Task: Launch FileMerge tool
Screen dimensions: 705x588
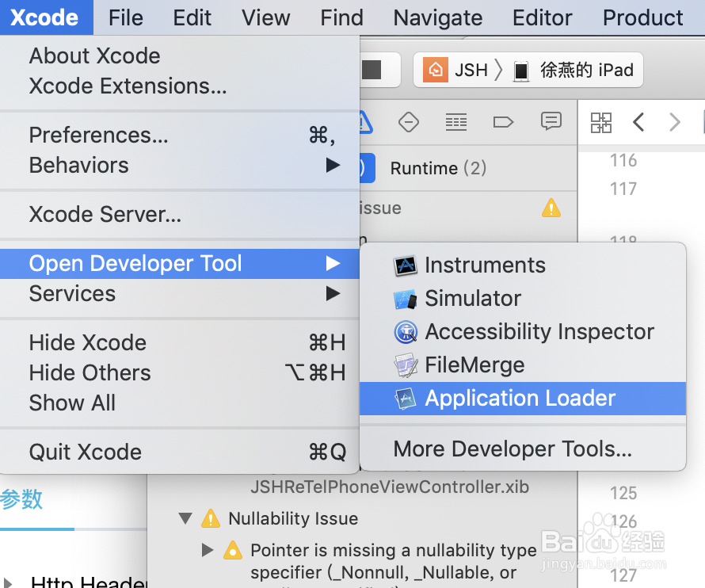Action: pyautogui.click(x=523, y=365)
